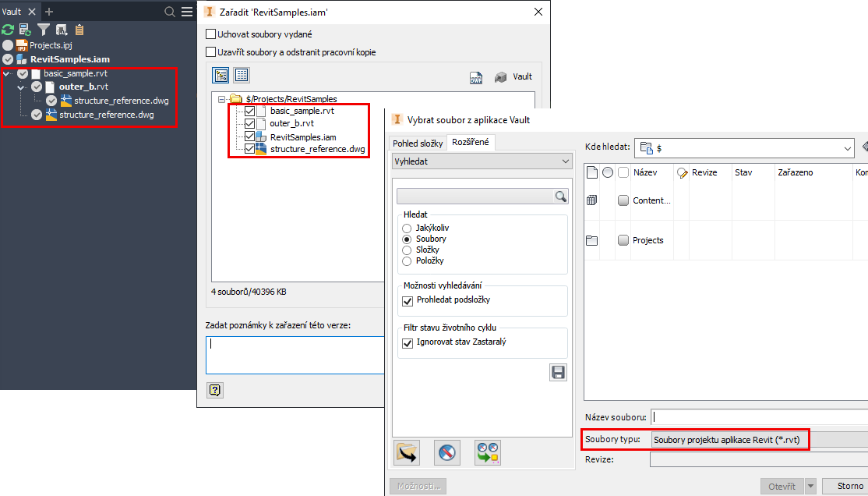This screenshot has height=496, width=868.
Task: Click the pencil Revize column icon
Action: coord(683,173)
